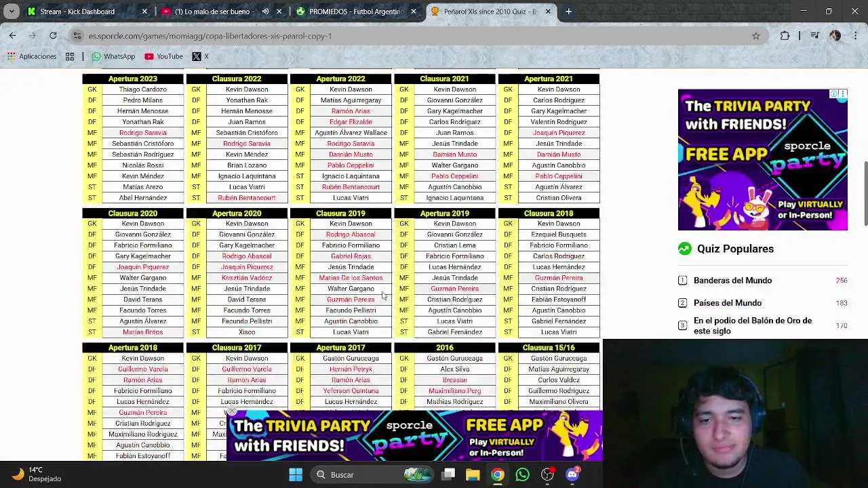Open the Banderas del Mundo quiz
The image size is (868, 488).
coord(732,280)
